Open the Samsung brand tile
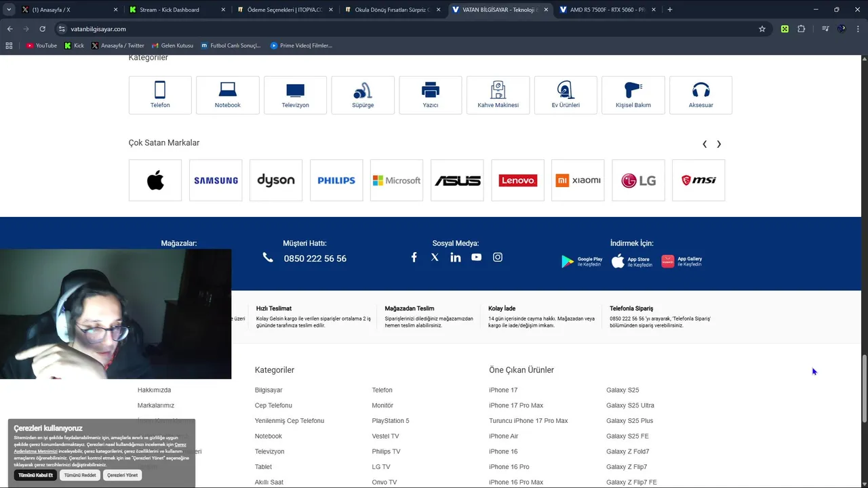Image resolution: width=868 pixels, height=488 pixels. [216, 180]
